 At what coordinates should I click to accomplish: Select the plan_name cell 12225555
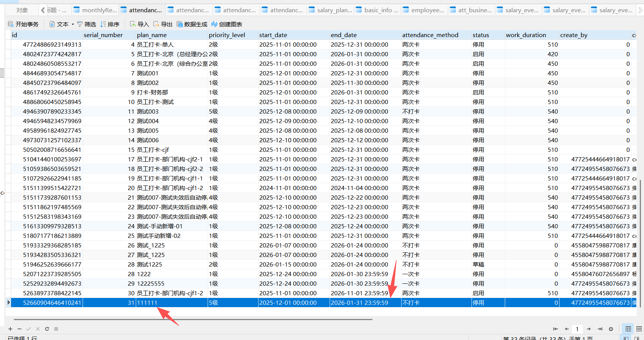[x=172, y=284]
